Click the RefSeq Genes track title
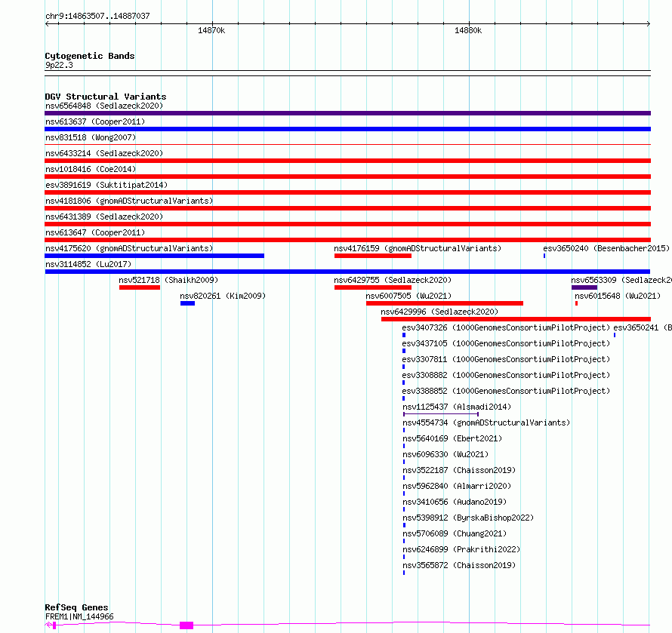 coord(76,607)
